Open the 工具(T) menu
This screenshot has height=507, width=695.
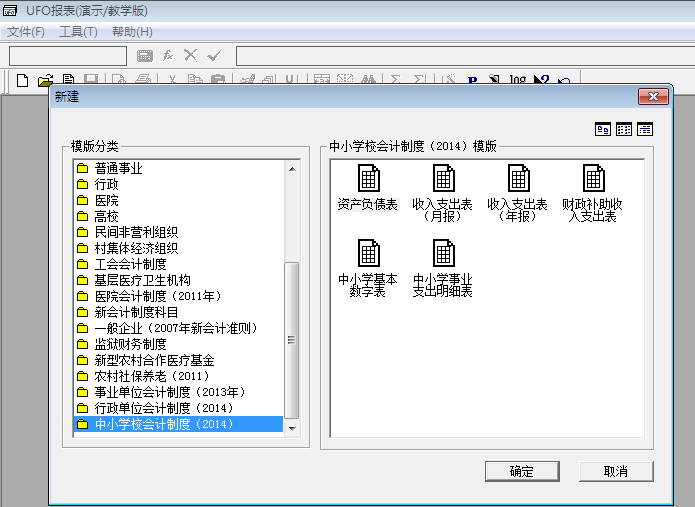click(x=78, y=32)
